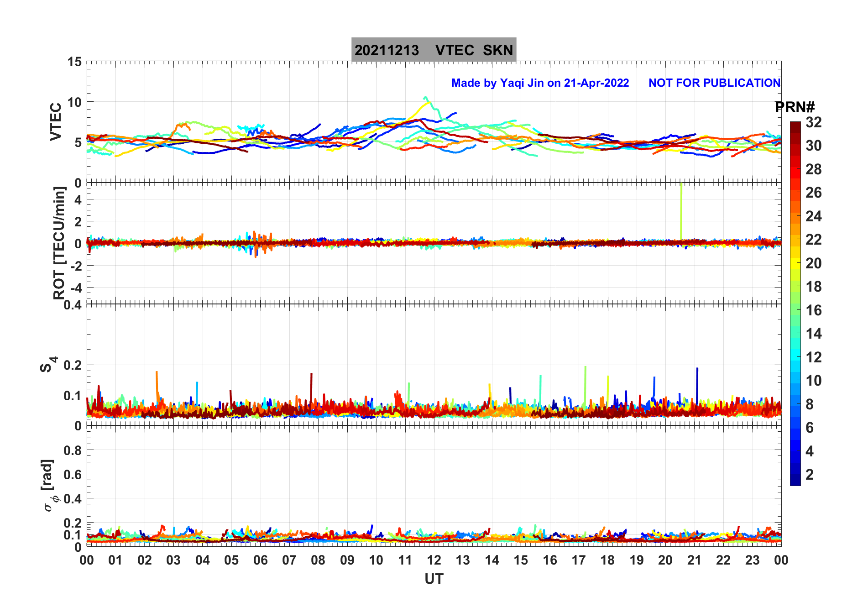Click the PRN colorbar strip
This screenshot has height=607, width=868.
pyautogui.click(x=795, y=303)
